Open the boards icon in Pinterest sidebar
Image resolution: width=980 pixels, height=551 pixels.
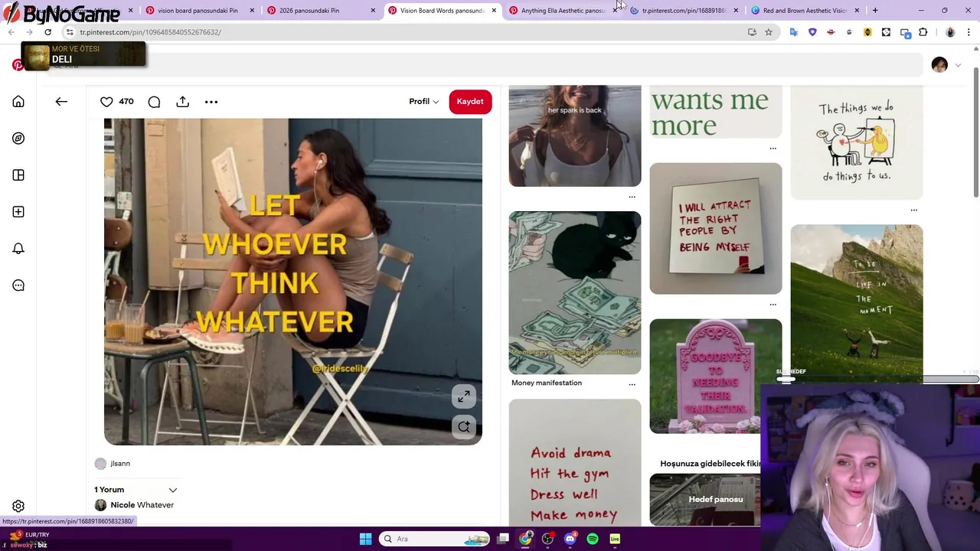(18, 175)
